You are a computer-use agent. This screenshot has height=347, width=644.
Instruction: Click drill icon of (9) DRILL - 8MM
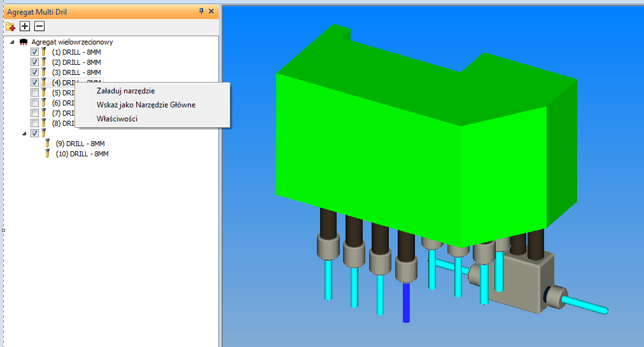[48, 144]
